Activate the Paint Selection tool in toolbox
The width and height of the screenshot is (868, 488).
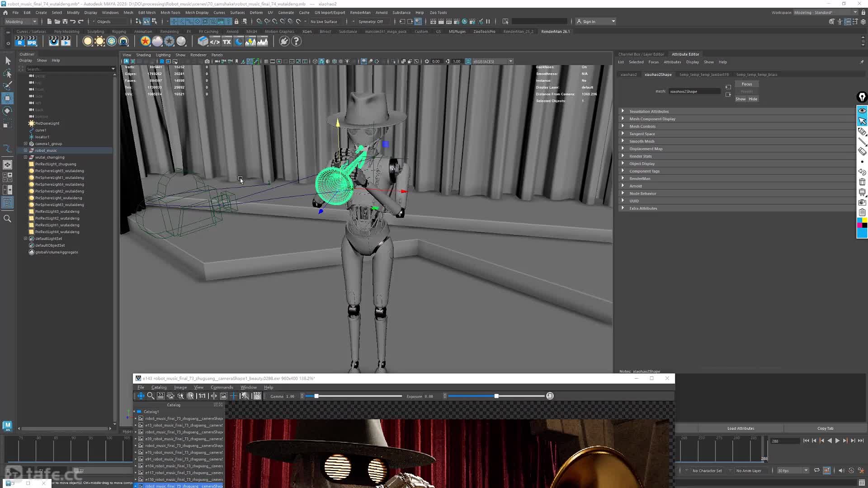[8, 85]
